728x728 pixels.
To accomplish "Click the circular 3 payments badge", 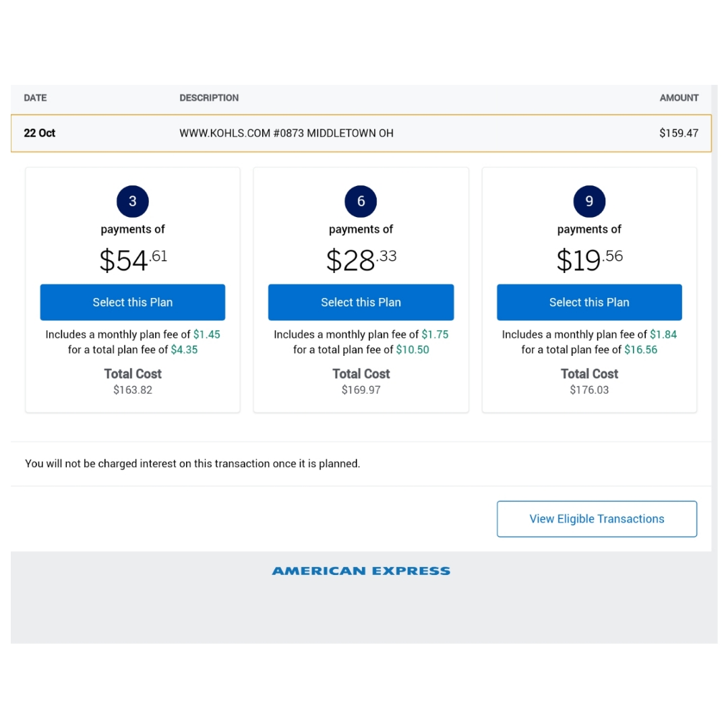I will pos(132,201).
